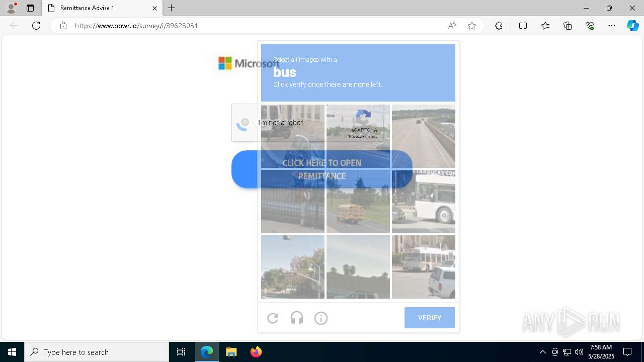The height and width of the screenshot is (362, 644).
Task: Select the tile with a bus behind a white SUV
Action: click(424, 267)
